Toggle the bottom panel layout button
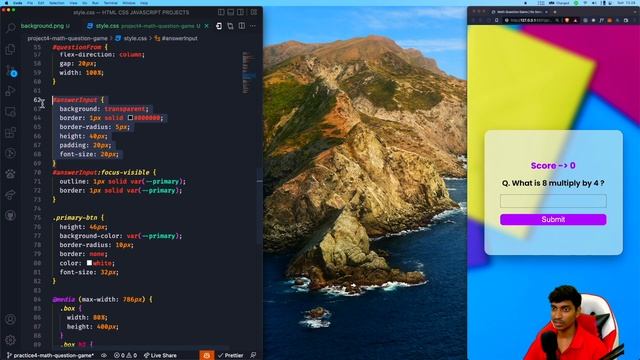 coord(231,12)
